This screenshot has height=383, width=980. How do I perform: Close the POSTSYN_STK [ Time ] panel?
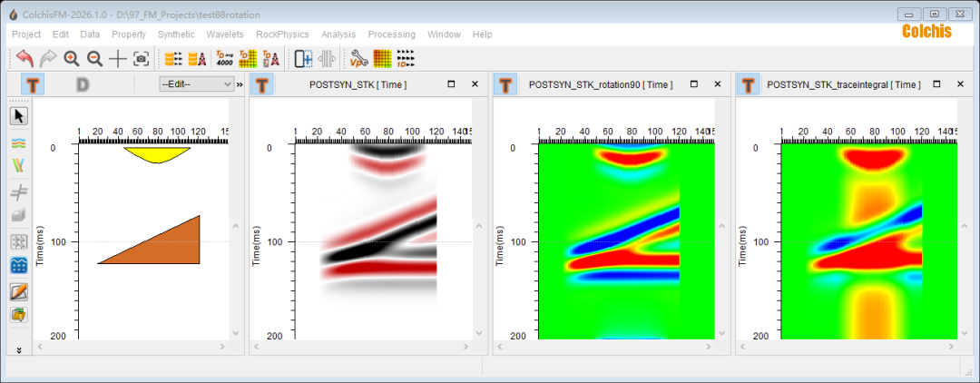point(474,84)
